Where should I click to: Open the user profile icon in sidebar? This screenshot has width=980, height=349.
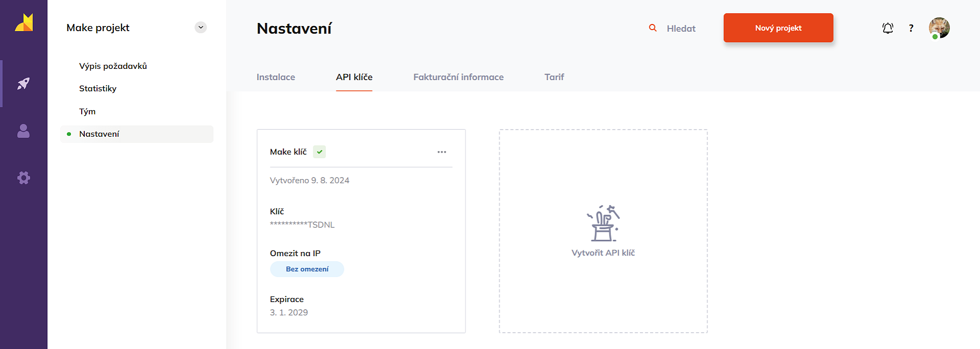(23, 131)
